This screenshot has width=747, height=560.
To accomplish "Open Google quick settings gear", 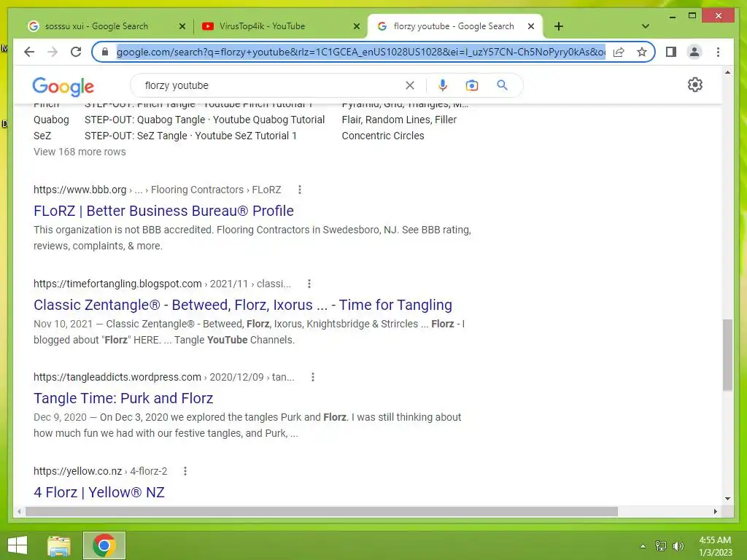I will click(x=695, y=85).
